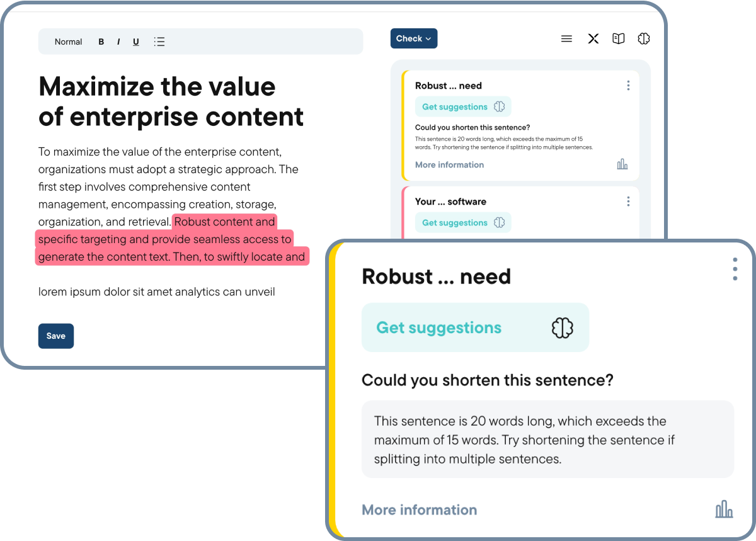Viewport: 756px width, 541px height.
Task: Click bar chart icon on the enlarged card
Action: click(x=724, y=509)
